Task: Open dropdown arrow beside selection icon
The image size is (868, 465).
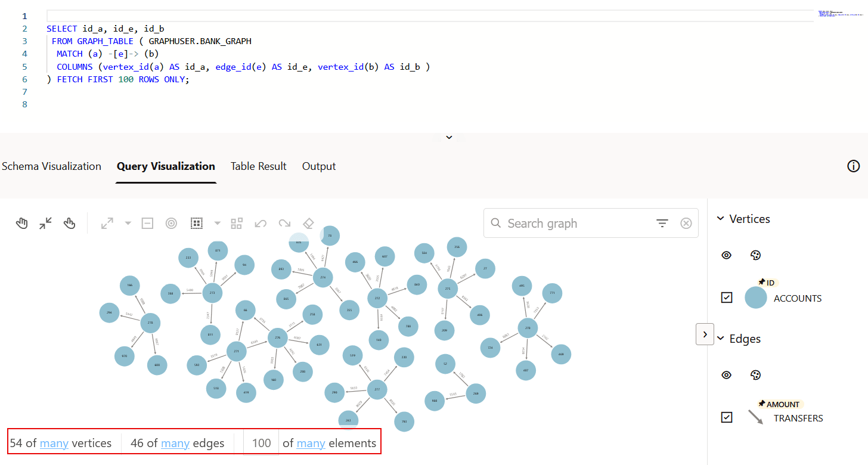Action: coord(217,224)
